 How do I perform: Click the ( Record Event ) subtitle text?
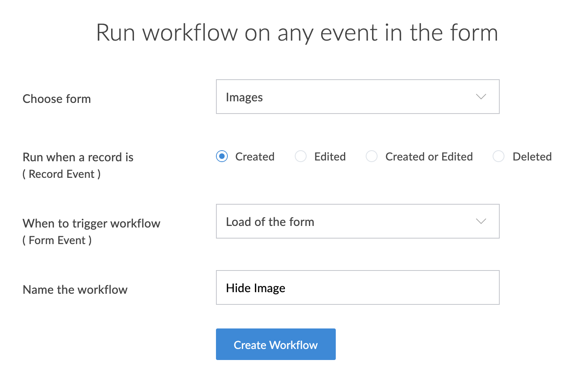pyautogui.click(x=61, y=174)
